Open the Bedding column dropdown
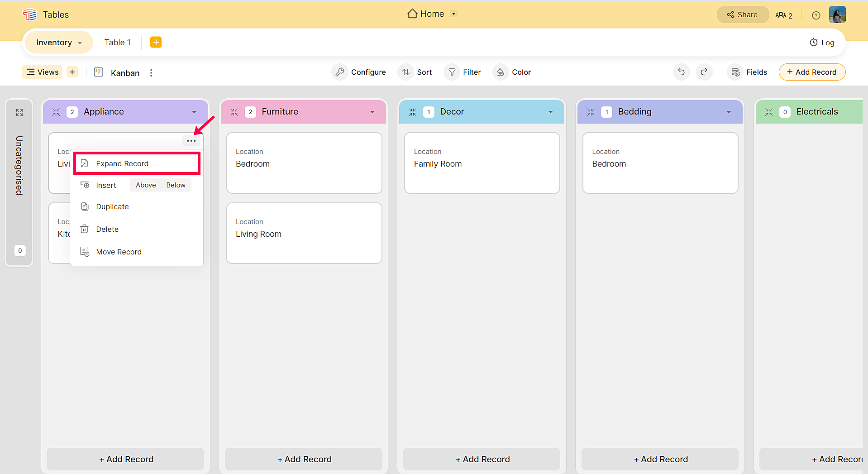868x474 pixels. coord(729,112)
